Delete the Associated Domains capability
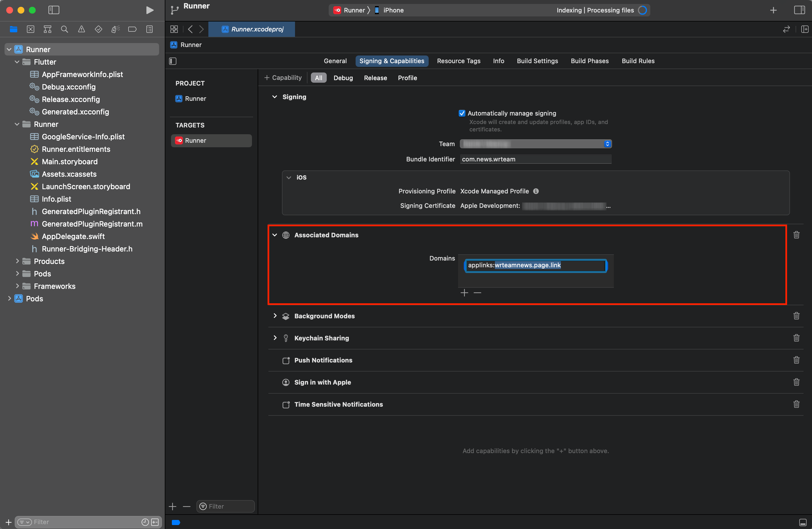 (796, 235)
